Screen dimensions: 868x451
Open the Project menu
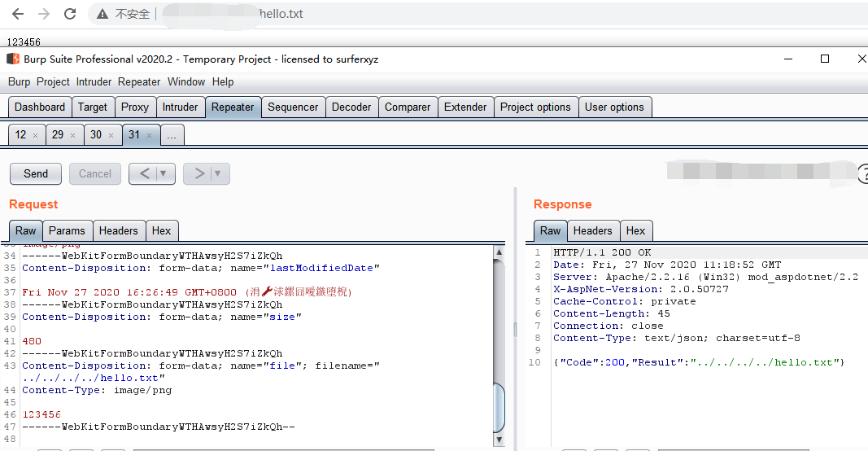pos(53,82)
